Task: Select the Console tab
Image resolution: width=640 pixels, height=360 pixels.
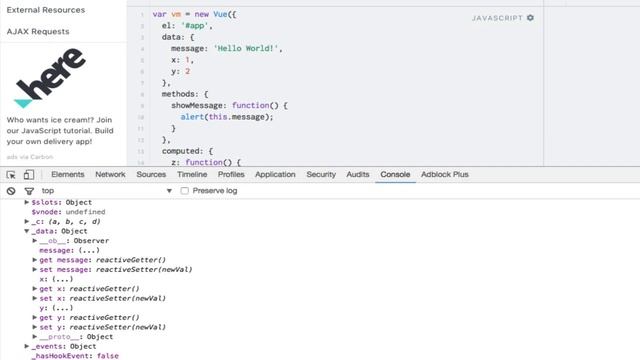Action: 395,174
